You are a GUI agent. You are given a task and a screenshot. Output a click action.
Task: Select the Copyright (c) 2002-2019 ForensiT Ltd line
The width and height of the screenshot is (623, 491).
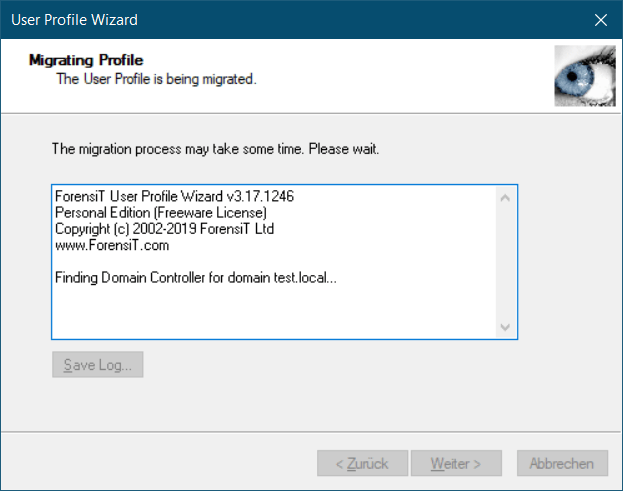164,229
